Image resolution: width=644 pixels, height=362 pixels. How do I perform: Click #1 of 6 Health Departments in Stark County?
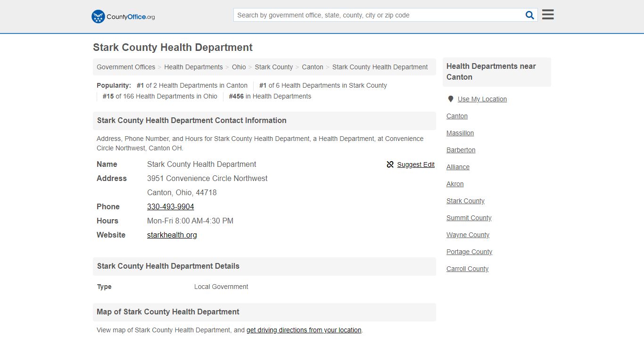coord(323,85)
